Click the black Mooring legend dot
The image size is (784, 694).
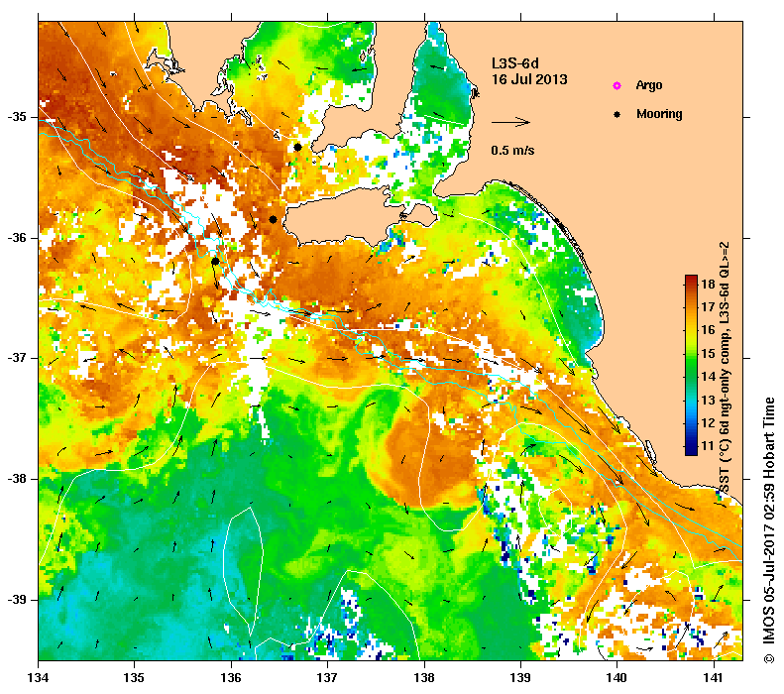point(617,114)
